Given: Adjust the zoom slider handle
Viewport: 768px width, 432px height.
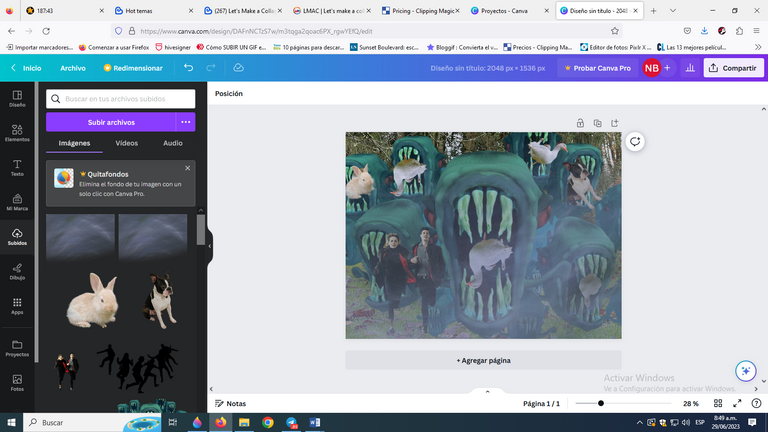Looking at the screenshot, I should (x=600, y=403).
